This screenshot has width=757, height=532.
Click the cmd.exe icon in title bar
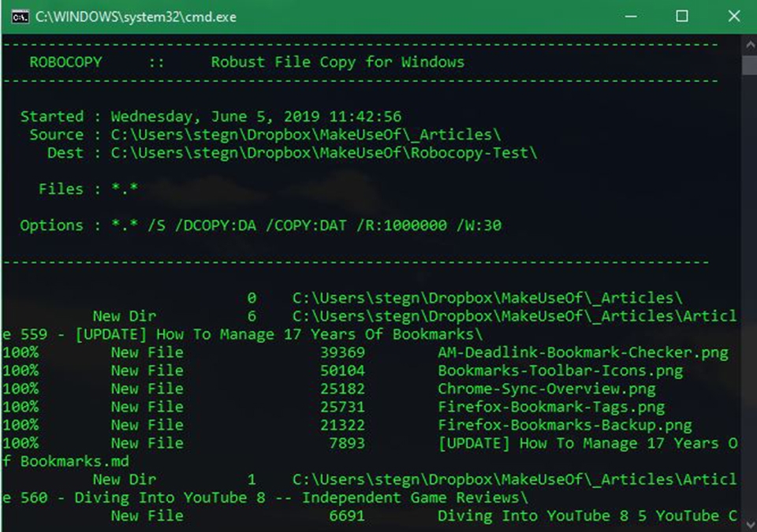pyautogui.click(x=20, y=17)
